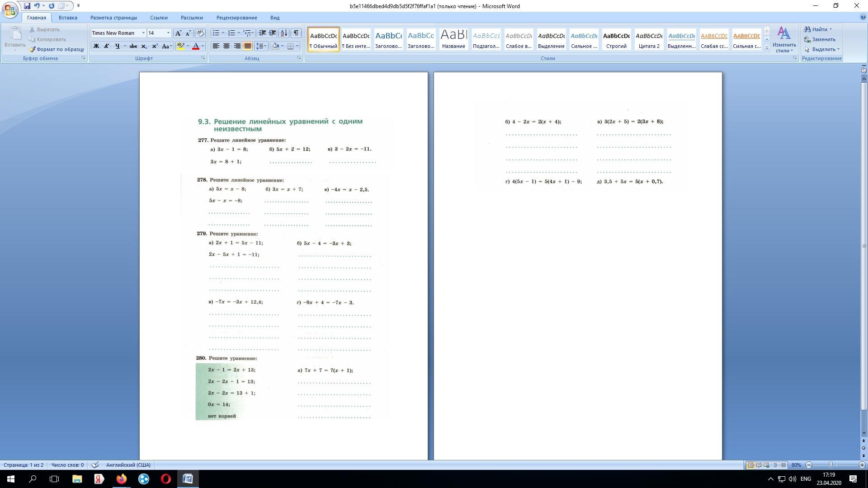Click the clear formatting icon
Viewport: 868px width, 488px height.
pos(200,33)
